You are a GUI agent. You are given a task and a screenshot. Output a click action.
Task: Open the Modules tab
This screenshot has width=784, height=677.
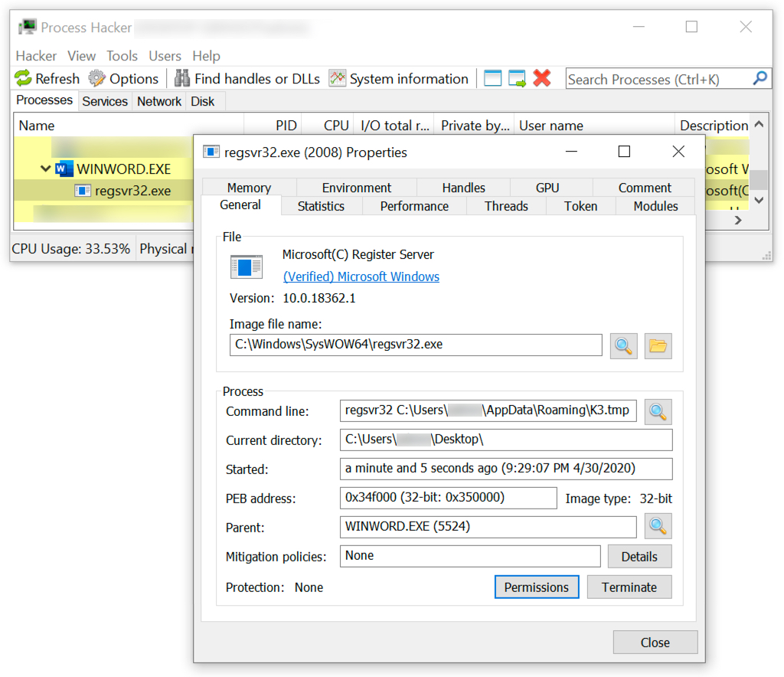click(655, 206)
